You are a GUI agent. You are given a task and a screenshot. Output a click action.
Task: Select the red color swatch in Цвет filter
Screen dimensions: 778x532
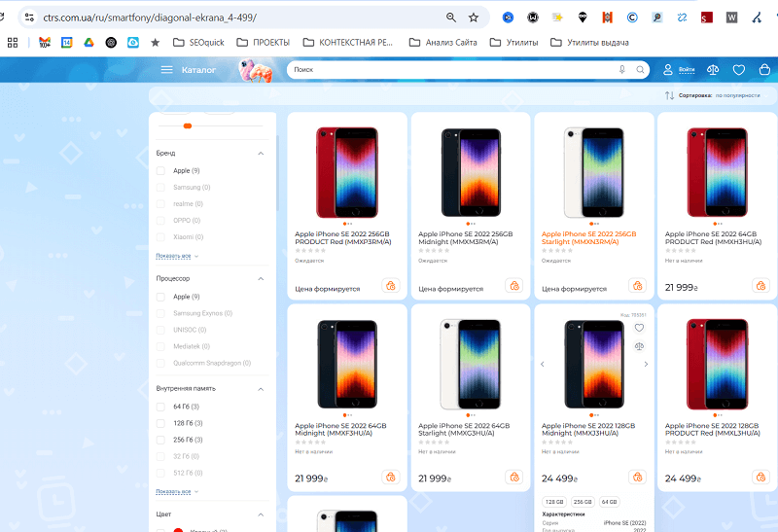tap(178, 530)
